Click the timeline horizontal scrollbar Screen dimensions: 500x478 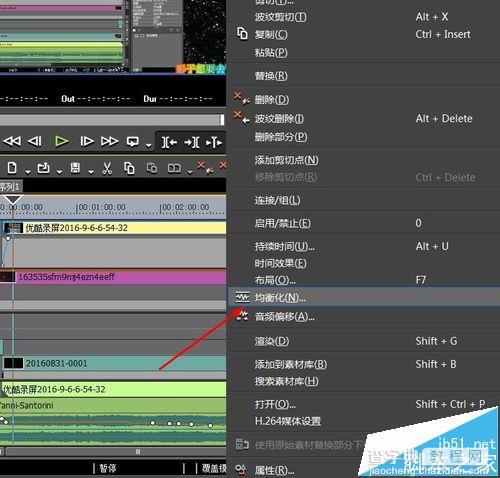tap(115, 452)
